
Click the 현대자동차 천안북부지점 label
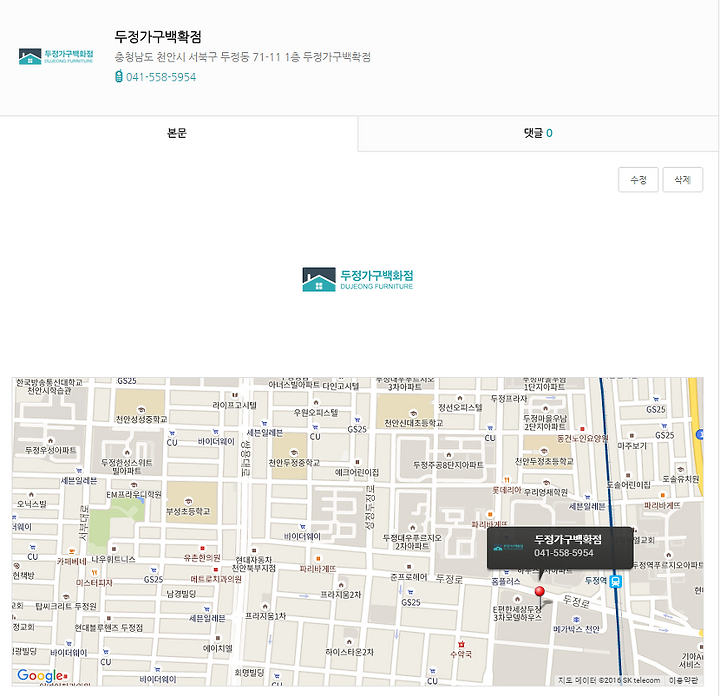[254, 564]
